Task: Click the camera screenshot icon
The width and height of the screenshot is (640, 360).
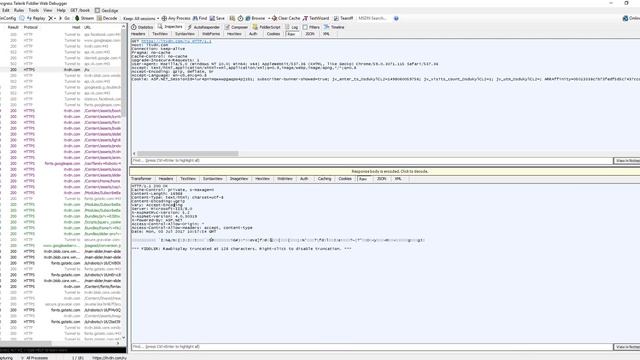Action: point(232,18)
